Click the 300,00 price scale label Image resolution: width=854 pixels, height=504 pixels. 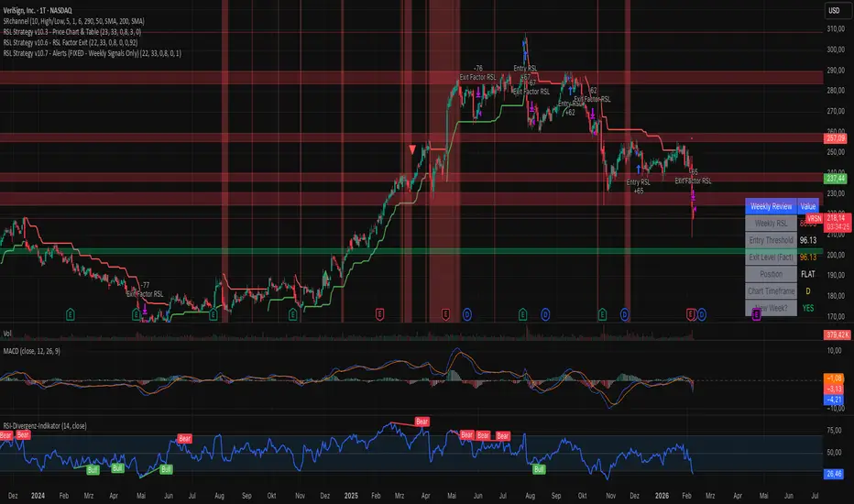click(x=836, y=49)
